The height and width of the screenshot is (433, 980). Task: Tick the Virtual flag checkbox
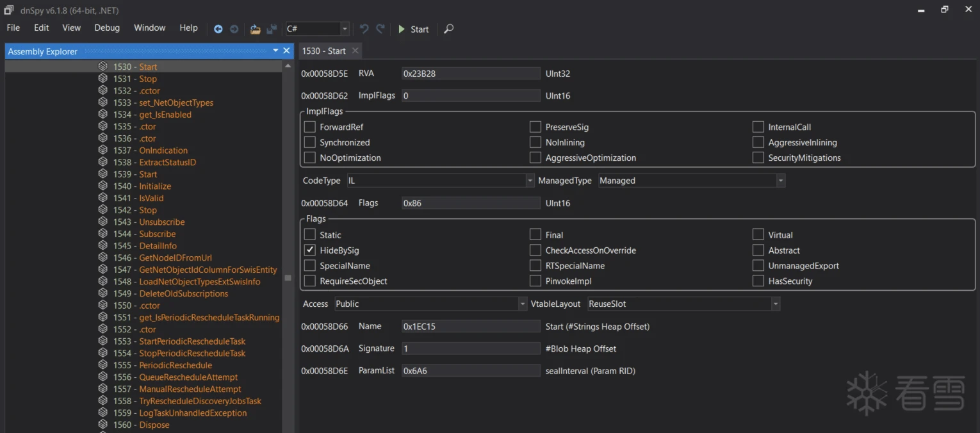click(758, 235)
